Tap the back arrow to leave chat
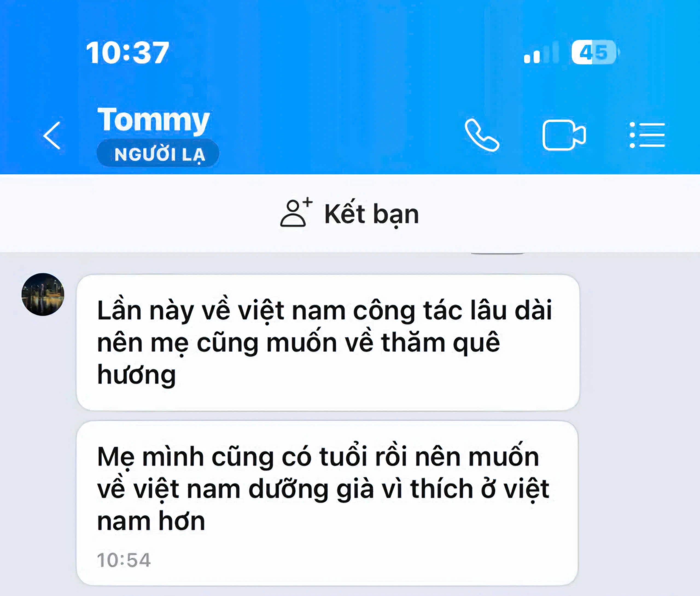 52,136
